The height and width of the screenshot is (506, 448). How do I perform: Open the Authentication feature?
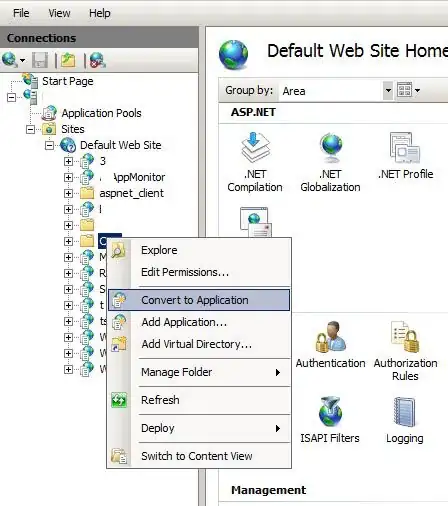(330, 345)
